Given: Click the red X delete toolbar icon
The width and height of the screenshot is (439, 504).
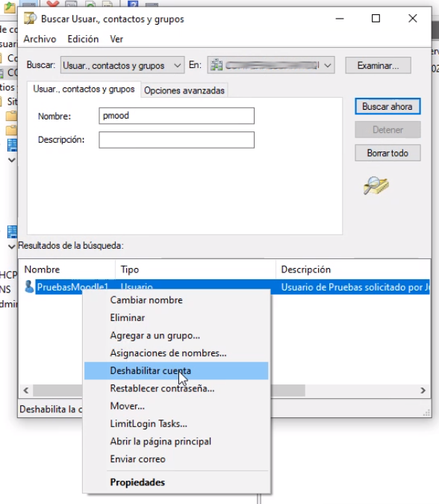Looking at the screenshot, I should [53, 4].
